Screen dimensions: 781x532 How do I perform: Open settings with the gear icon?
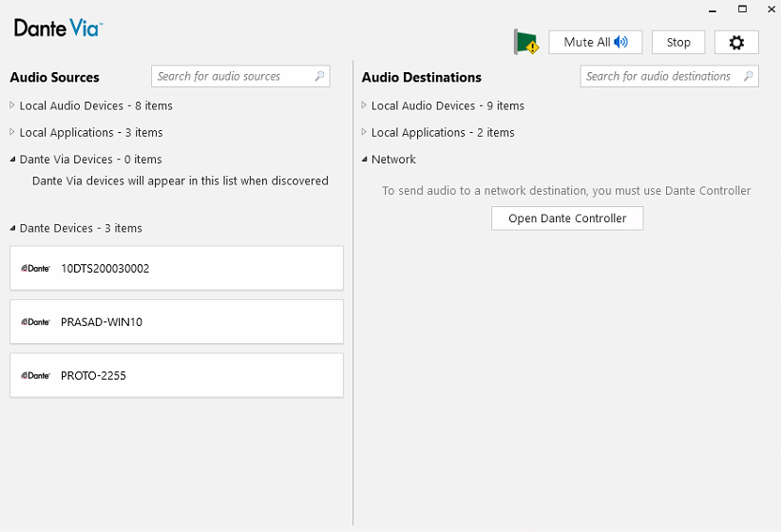pos(736,43)
